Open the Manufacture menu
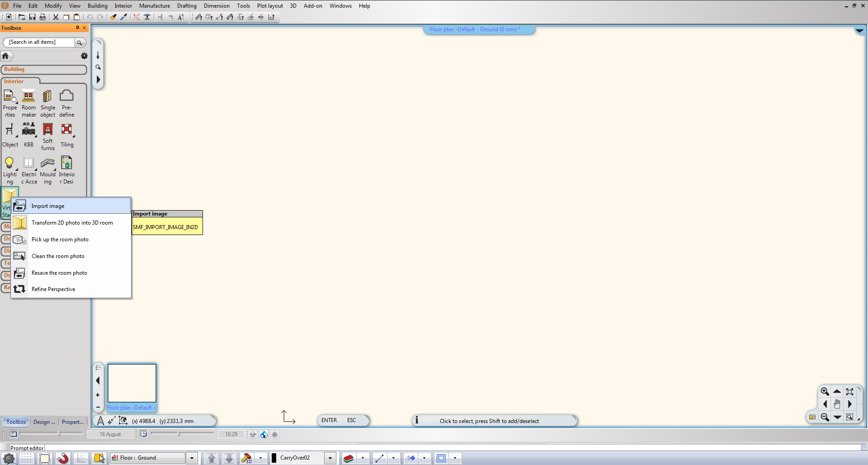Viewport: 868px width, 465px height. (x=154, y=6)
